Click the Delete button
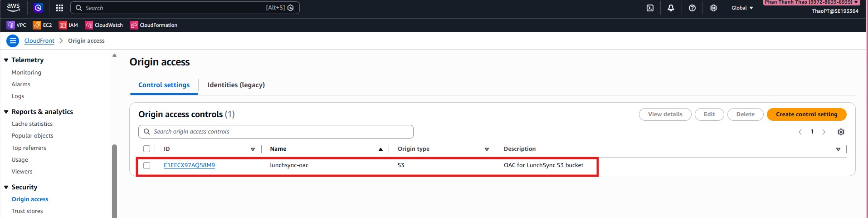The image size is (868, 218). (x=745, y=114)
